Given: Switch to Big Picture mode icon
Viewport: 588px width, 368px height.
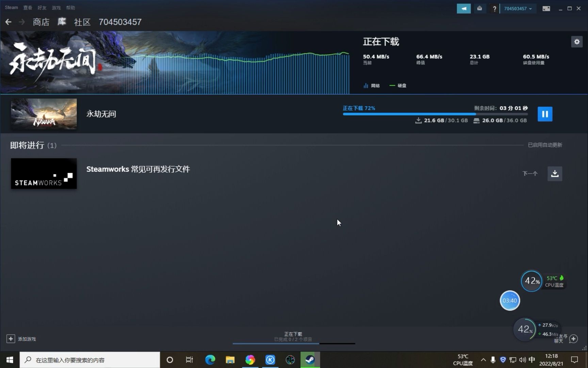Looking at the screenshot, I should click(x=546, y=9).
